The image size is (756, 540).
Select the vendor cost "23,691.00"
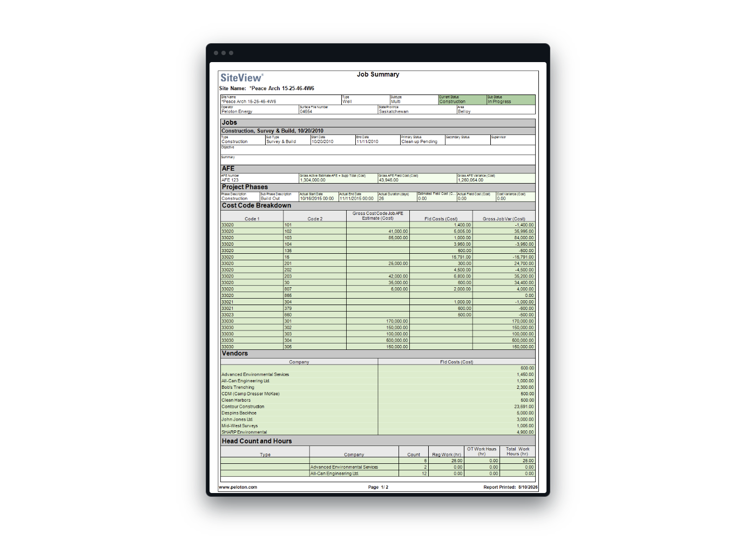[x=524, y=407]
